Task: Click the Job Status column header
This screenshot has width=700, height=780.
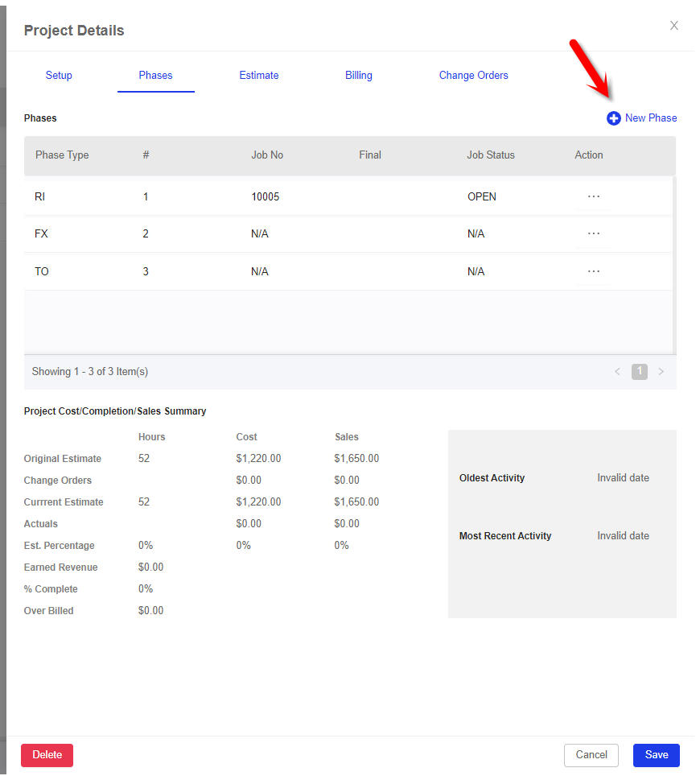Action: tap(491, 155)
